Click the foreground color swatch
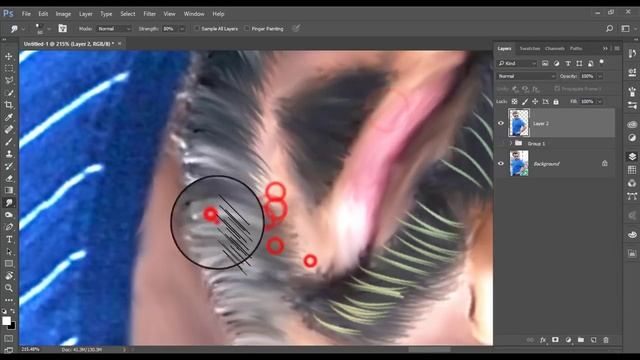 [x=6, y=321]
